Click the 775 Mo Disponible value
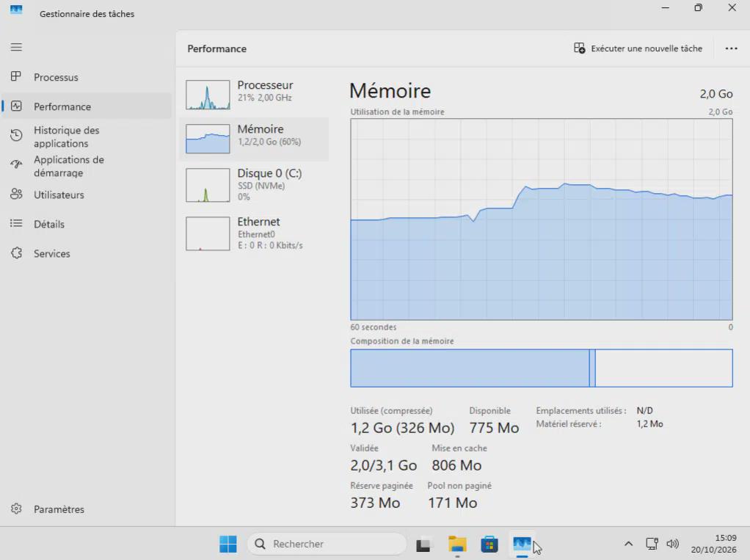 [x=494, y=428]
